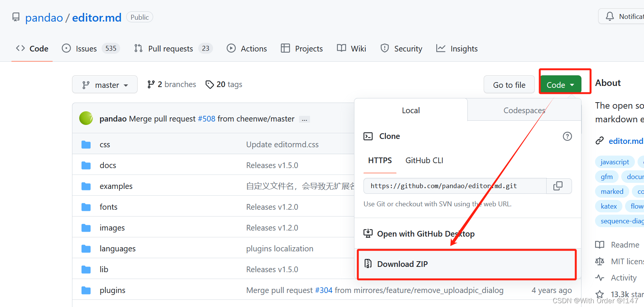Open the editor.md repository title link
644x307 pixels.
click(x=97, y=18)
